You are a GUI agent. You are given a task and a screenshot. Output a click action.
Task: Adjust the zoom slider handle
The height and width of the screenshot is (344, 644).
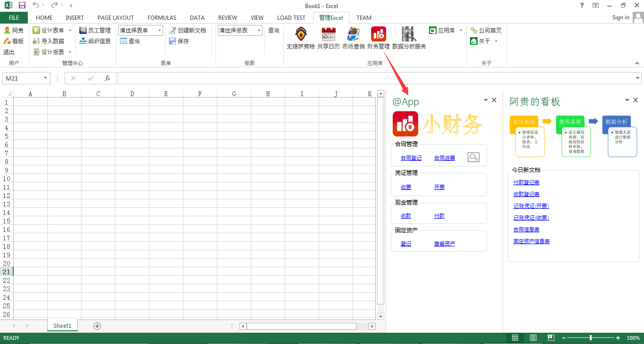pyautogui.click(x=591, y=338)
